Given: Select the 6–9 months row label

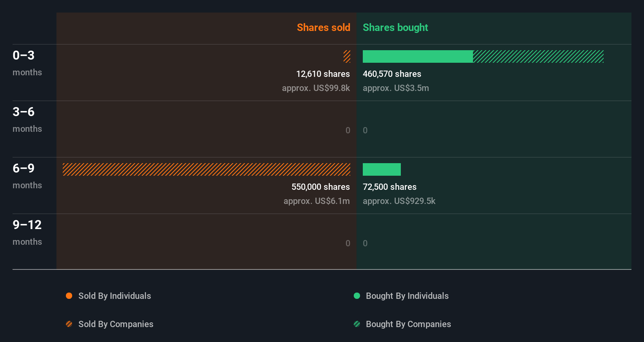Looking at the screenshot, I should point(27,176).
